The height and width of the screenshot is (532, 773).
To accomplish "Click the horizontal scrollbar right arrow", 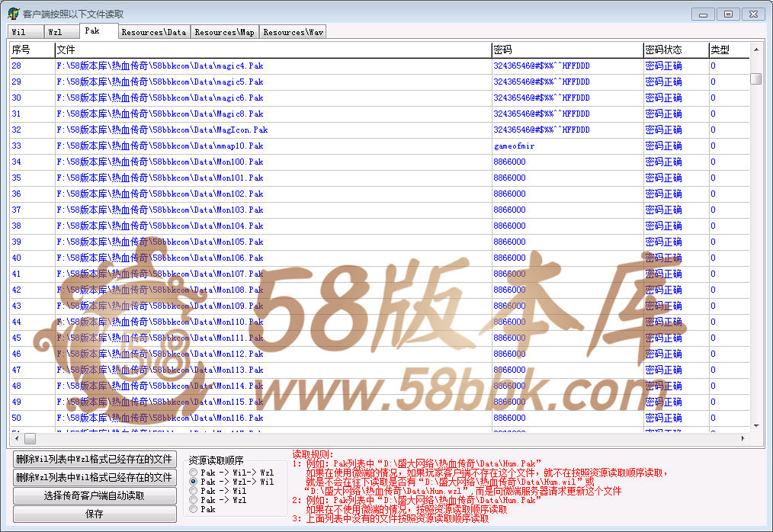I will tap(743, 439).
